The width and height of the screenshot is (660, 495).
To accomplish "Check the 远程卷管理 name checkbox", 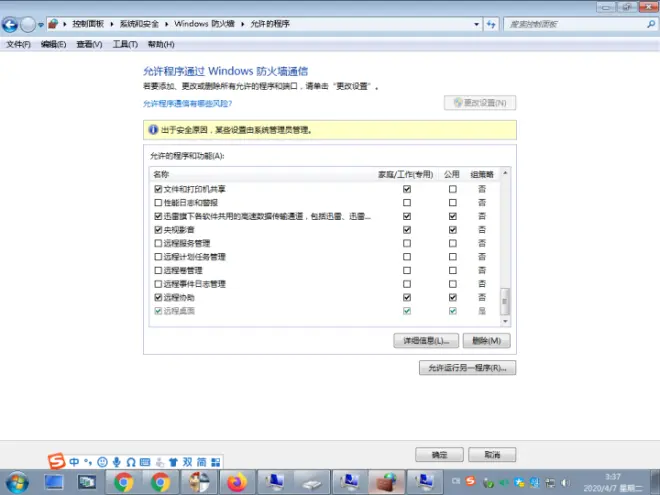I will click(158, 270).
